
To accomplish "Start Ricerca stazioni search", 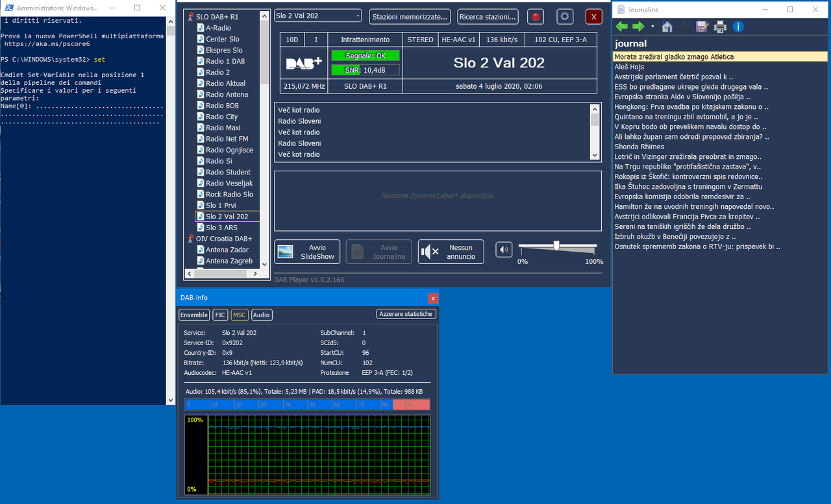I will pos(488,17).
